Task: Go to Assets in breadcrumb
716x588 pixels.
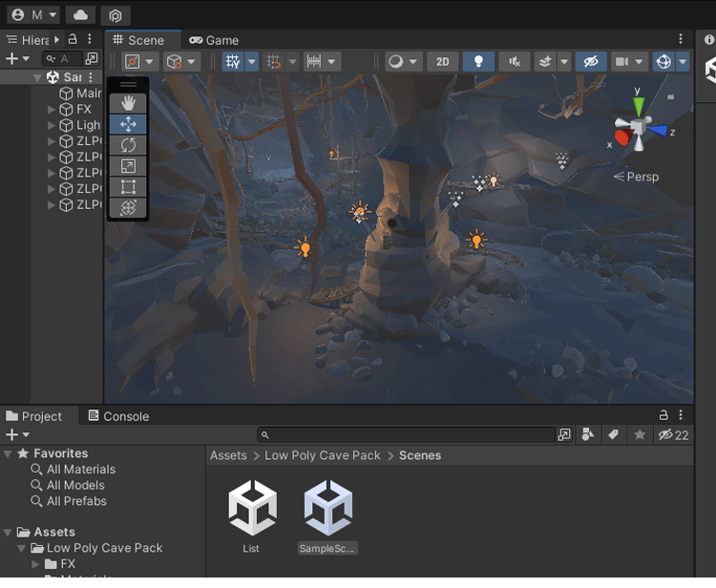Action: 228,455
